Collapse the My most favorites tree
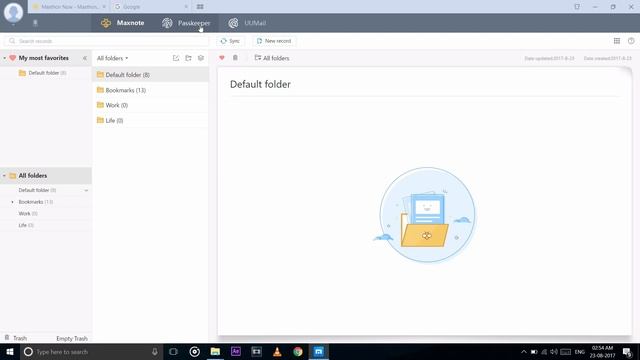The image size is (640, 360). pyautogui.click(x=4, y=58)
